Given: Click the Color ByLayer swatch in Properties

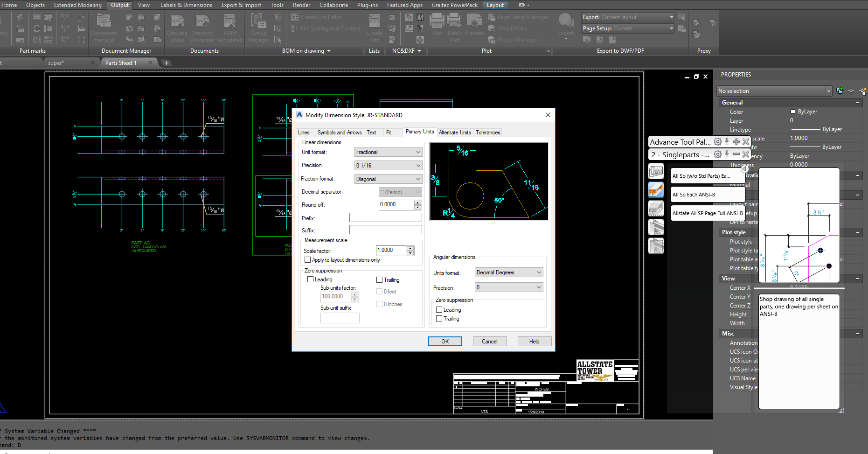Looking at the screenshot, I should click(x=793, y=111).
